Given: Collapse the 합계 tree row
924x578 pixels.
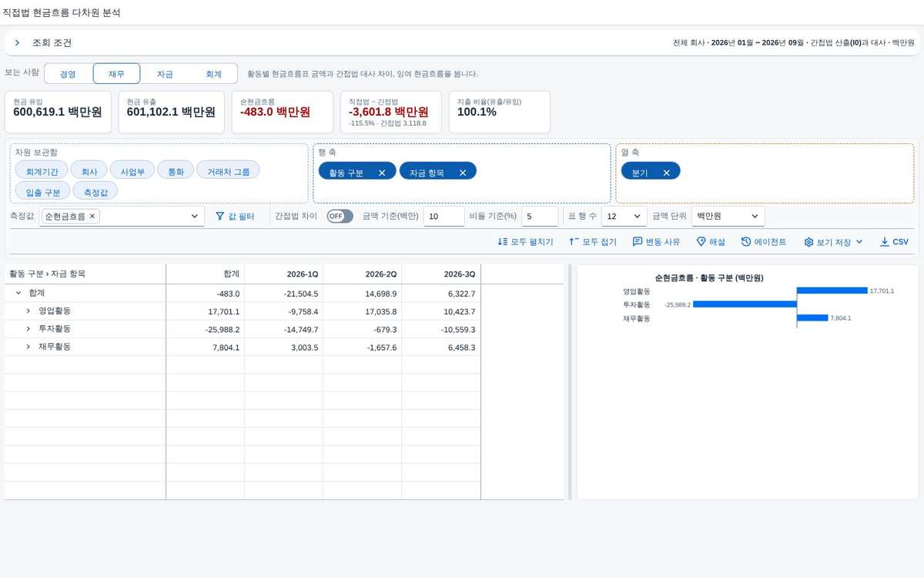Looking at the screenshot, I should [x=18, y=294].
